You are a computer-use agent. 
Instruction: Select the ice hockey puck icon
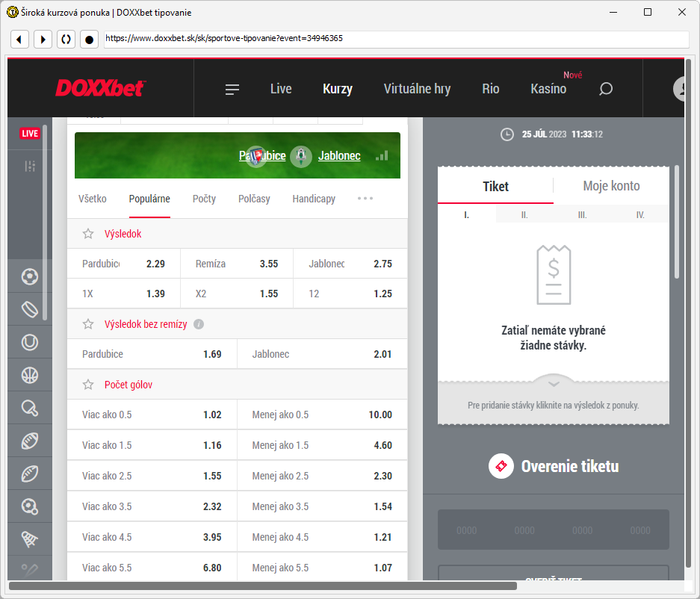tap(30, 309)
